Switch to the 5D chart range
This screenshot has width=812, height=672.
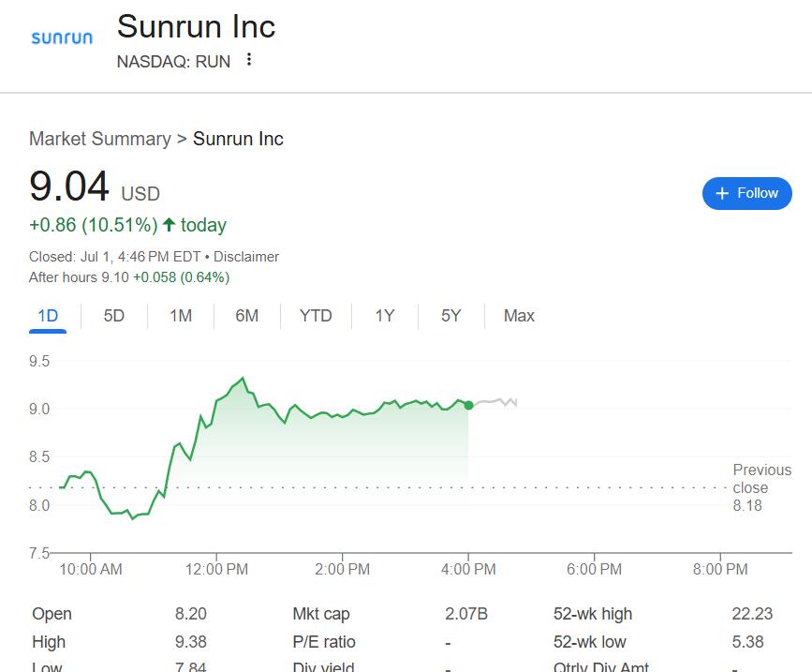pos(114,316)
